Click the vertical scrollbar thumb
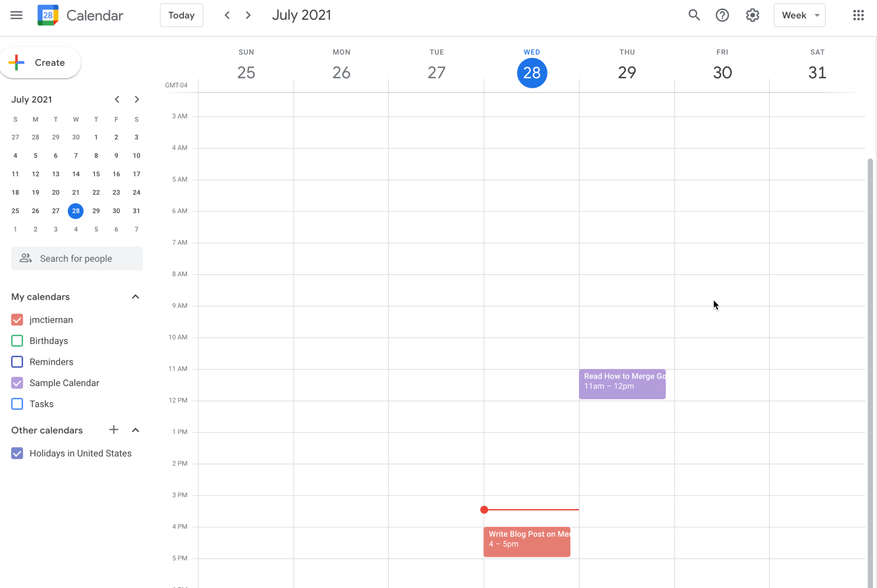 tap(870, 372)
